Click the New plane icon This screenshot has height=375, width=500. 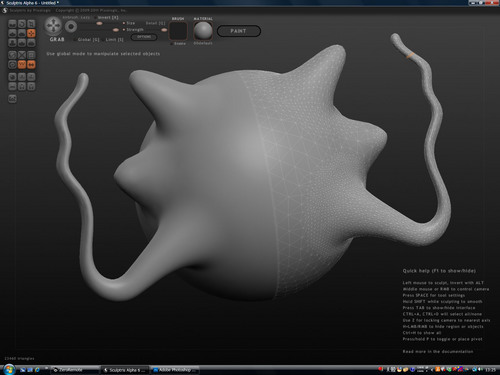pyautogui.click(x=12, y=87)
